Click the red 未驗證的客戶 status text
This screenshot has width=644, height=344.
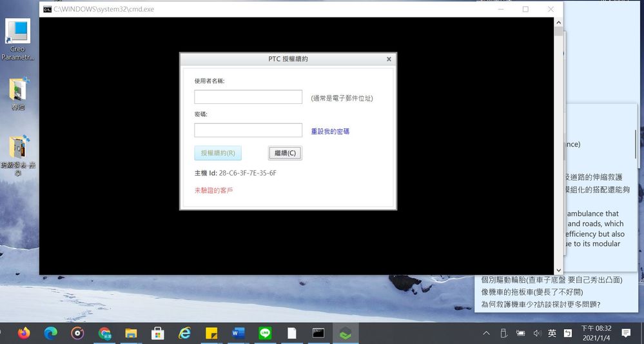[x=213, y=190]
